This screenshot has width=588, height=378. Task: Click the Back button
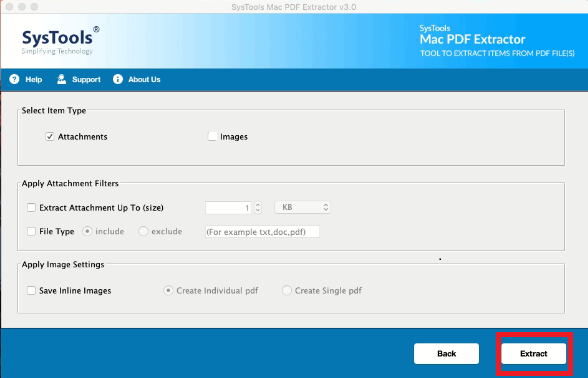coord(446,354)
